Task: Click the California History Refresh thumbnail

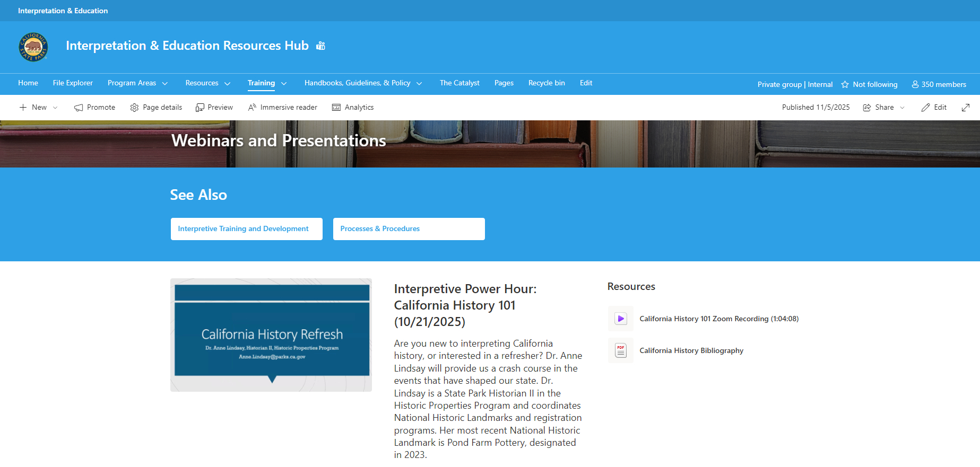Action: [x=271, y=335]
